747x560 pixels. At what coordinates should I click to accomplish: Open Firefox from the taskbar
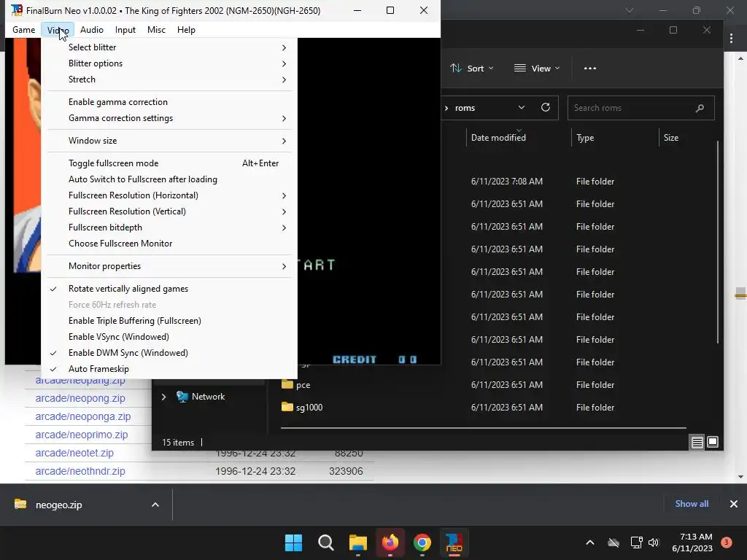[x=390, y=542]
